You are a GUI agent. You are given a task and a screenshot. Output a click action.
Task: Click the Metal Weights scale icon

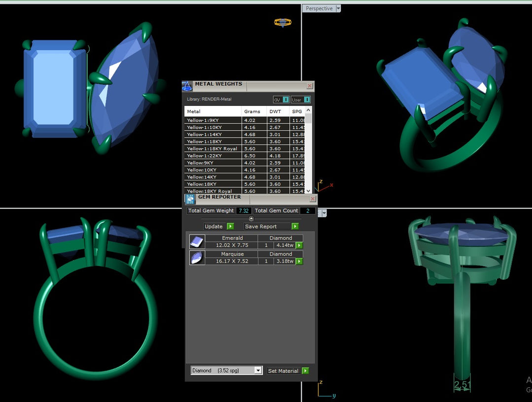(187, 87)
